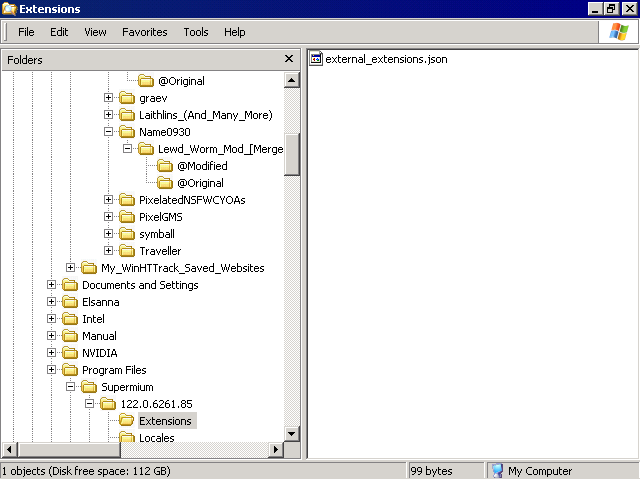The image size is (640, 480).
Task: Click the Folders pane header label
Action: (x=24, y=60)
